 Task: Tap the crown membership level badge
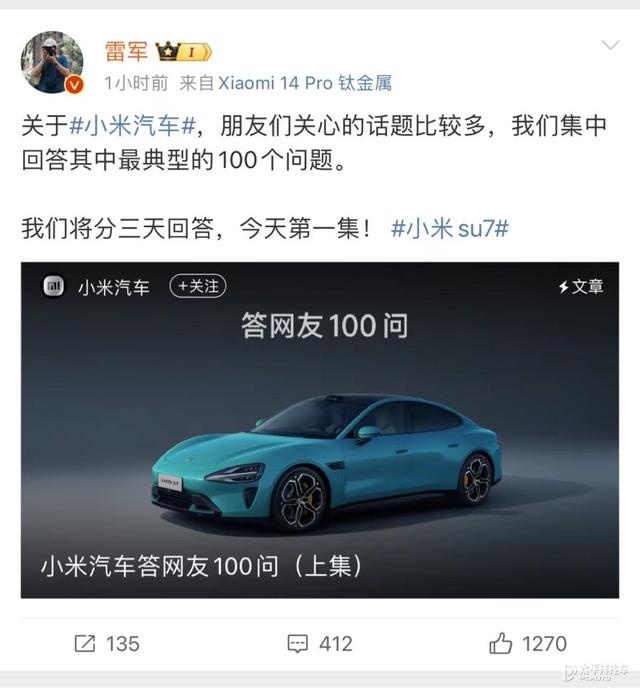tap(183, 52)
